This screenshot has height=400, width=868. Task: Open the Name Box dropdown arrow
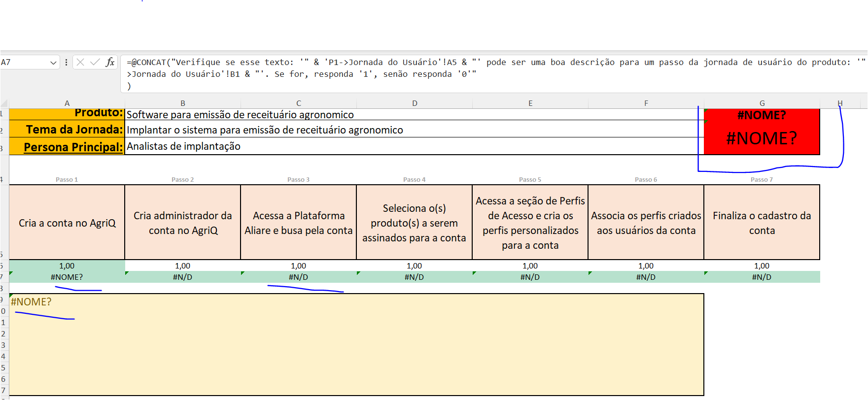(x=53, y=63)
